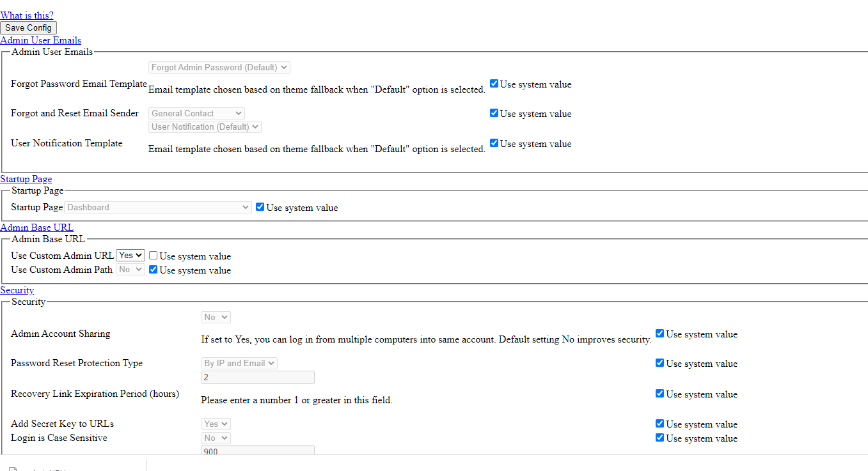868x471 pixels.
Task: Uncheck Use system value for Forgot Password Email Template
Action: (493, 83)
